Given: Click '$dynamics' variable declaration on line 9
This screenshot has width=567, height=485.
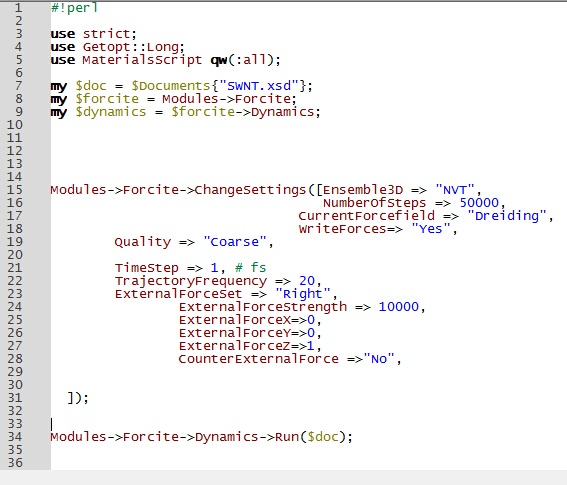Looking at the screenshot, I should (111, 112).
